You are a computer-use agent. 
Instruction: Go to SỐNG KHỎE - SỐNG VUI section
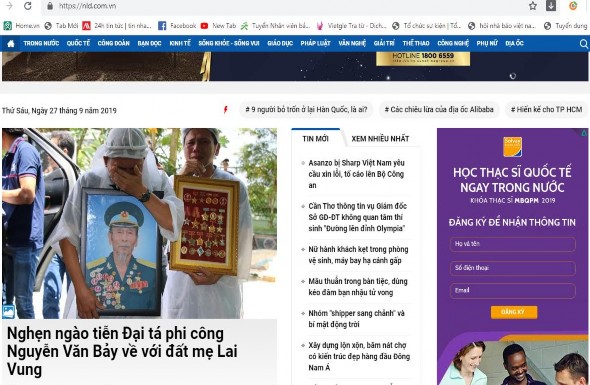[229, 43]
